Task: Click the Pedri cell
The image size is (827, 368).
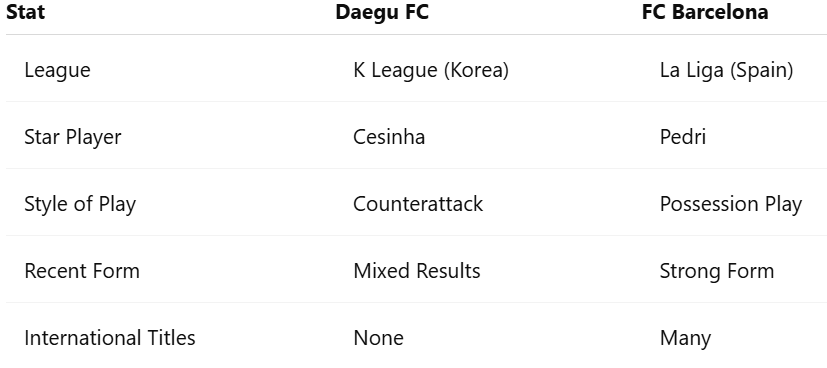Action: (682, 137)
